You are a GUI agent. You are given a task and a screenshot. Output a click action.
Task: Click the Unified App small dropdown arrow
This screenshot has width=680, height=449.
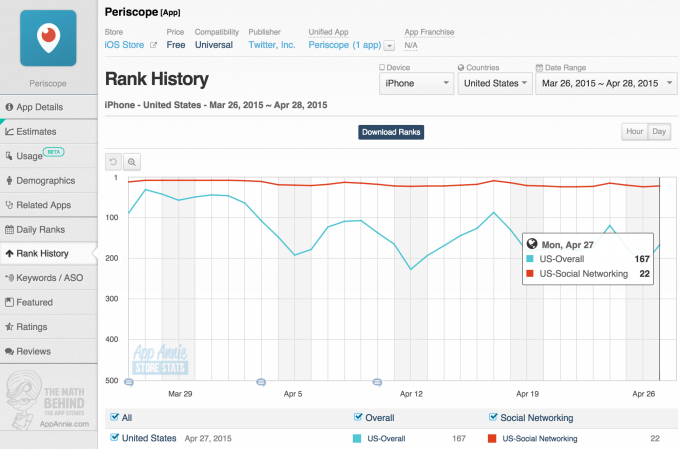click(x=388, y=46)
